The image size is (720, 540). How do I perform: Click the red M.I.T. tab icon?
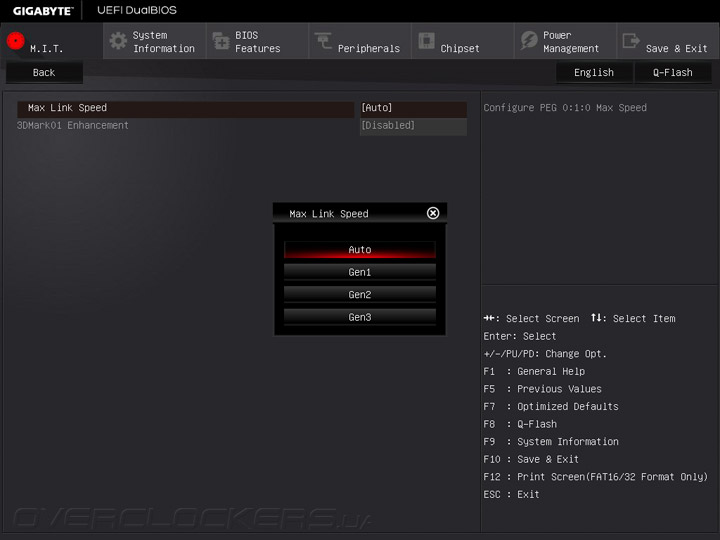click(16, 41)
